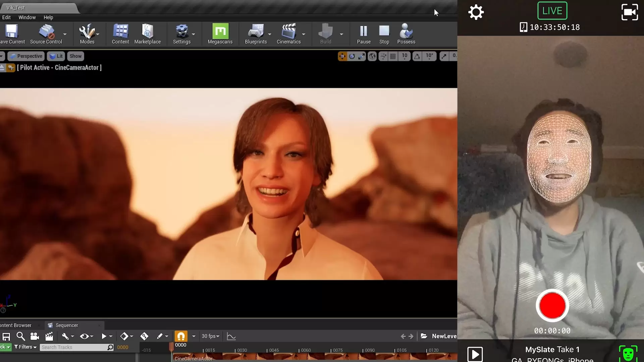Expand the Sequencer Filters dropdown
Viewport: 644px width, 362px height.
click(25, 347)
